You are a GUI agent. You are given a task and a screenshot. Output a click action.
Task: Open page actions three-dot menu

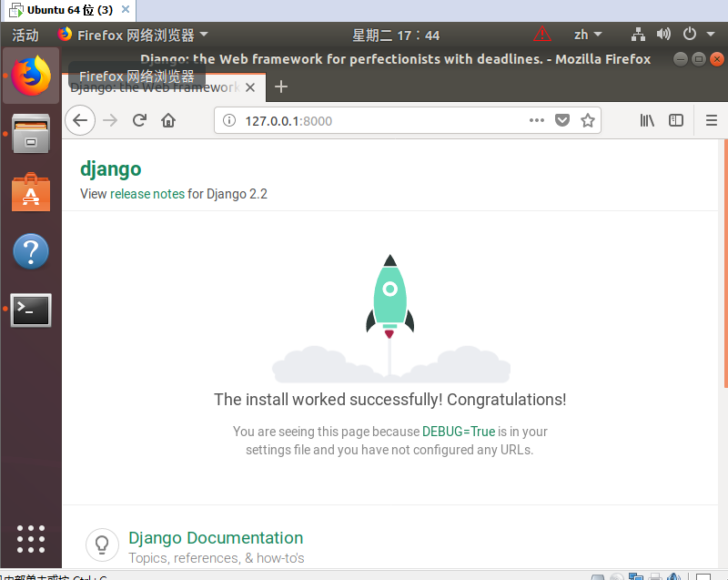536,121
